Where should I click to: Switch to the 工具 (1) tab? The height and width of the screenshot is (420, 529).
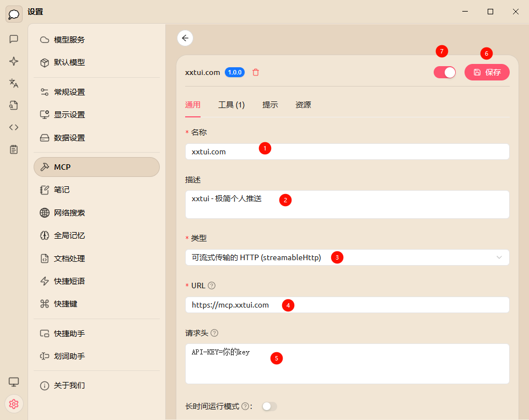pos(231,105)
